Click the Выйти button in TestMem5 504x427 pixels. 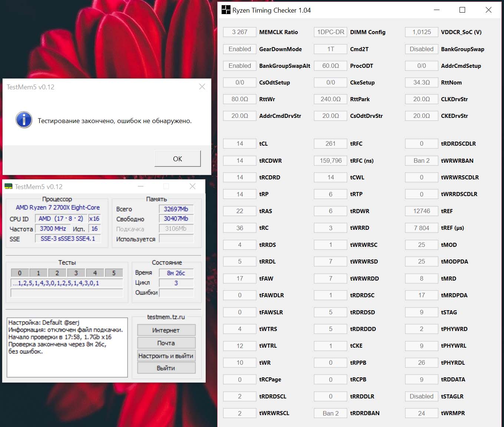[166, 368]
